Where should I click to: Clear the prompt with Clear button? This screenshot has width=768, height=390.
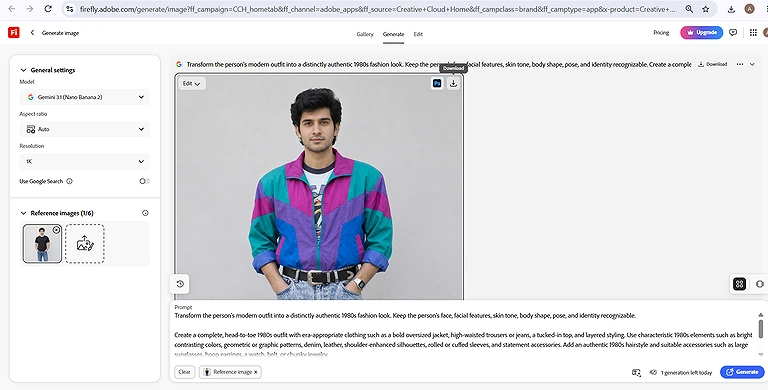(x=185, y=372)
